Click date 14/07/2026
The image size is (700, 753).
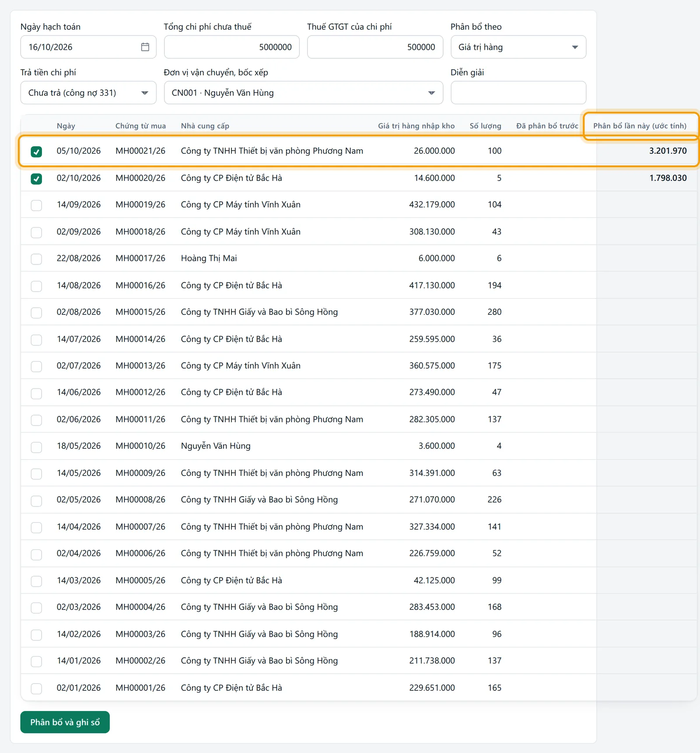(x=79, y=339)
